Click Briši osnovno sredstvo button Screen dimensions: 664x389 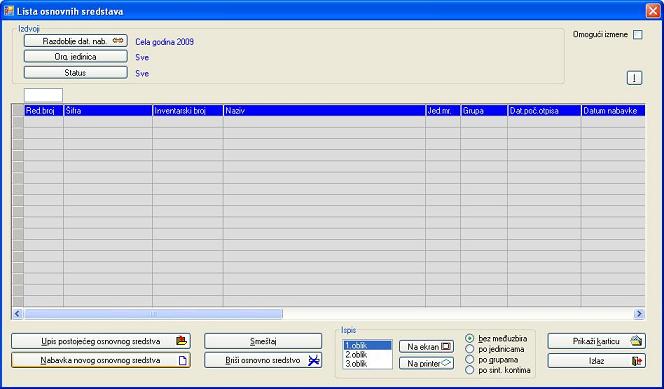coord(263,360)
